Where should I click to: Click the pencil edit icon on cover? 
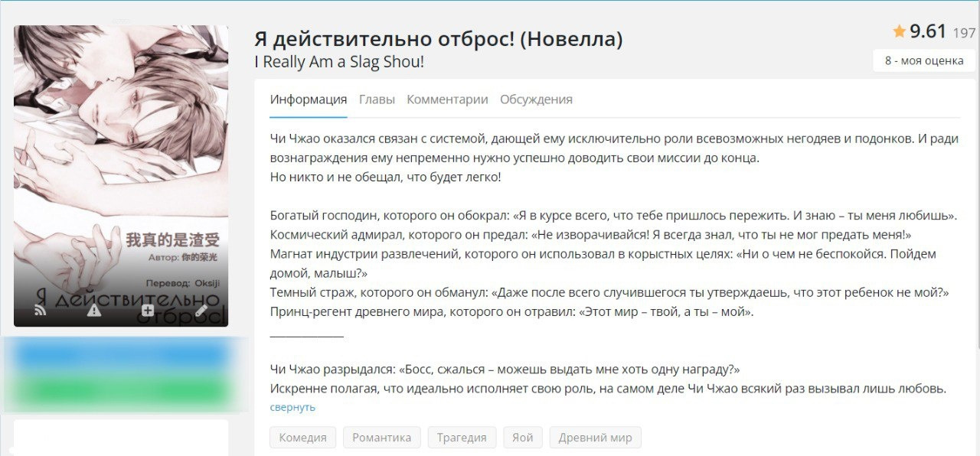(201, 311)
